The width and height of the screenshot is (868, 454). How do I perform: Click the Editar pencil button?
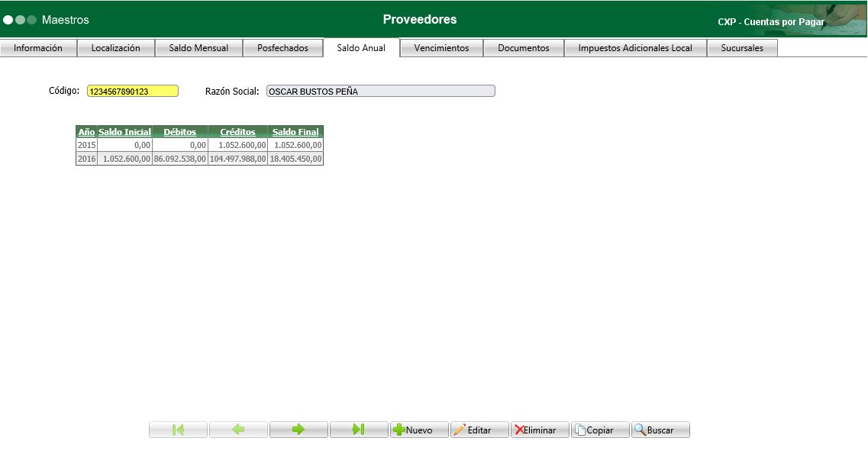479,430
